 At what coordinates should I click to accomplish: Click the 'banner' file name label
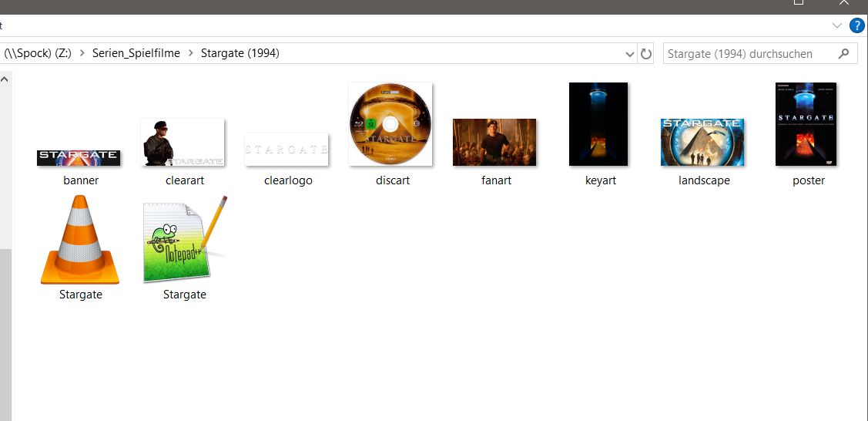click(81, 180)
